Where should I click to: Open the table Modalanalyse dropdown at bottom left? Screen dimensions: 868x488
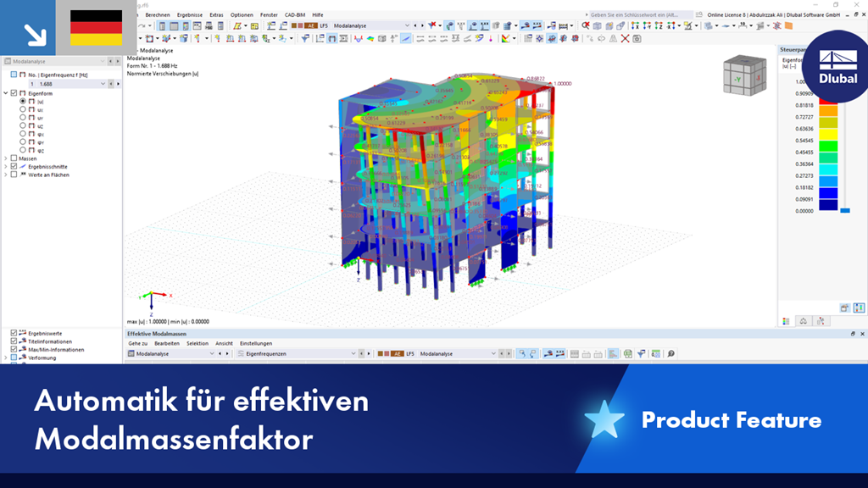coord(211,353)
